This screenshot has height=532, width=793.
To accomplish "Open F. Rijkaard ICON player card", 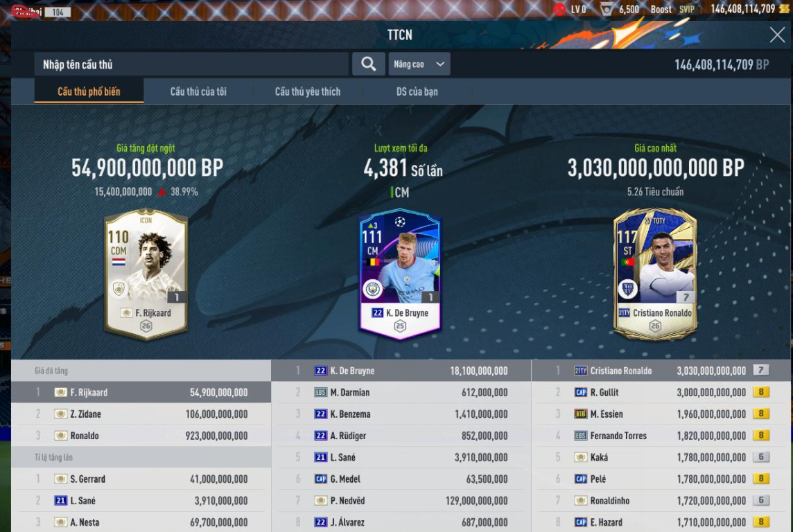I will coord(146,274).
